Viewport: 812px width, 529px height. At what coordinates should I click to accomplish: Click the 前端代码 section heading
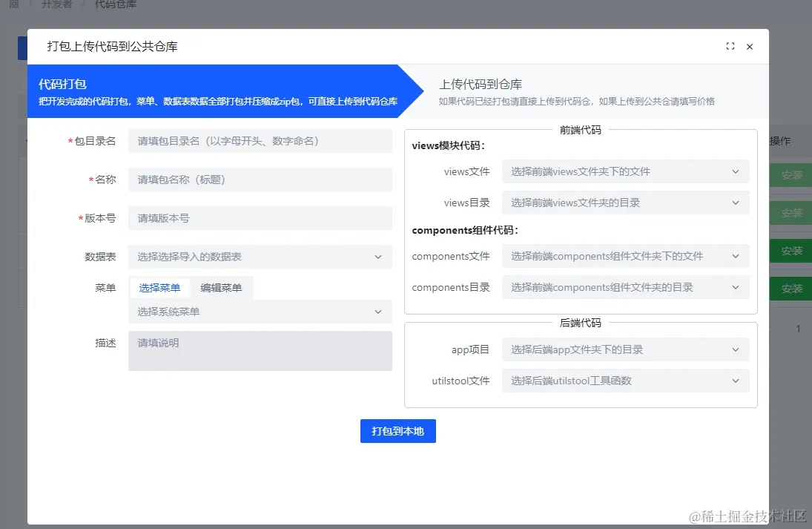[x=580, y=130]
